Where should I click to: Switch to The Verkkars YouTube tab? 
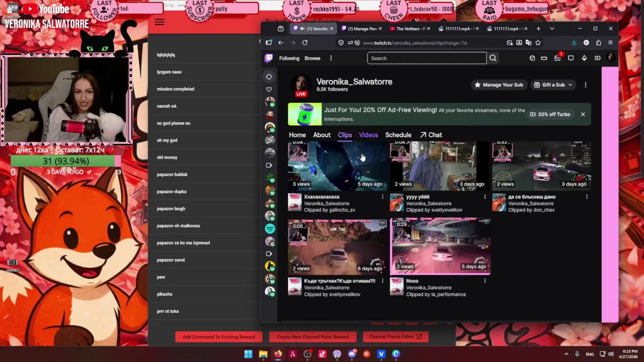point(410,29)
